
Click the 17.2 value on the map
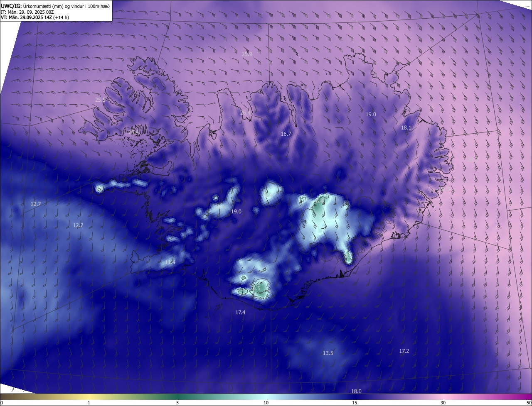pos(404,351)
